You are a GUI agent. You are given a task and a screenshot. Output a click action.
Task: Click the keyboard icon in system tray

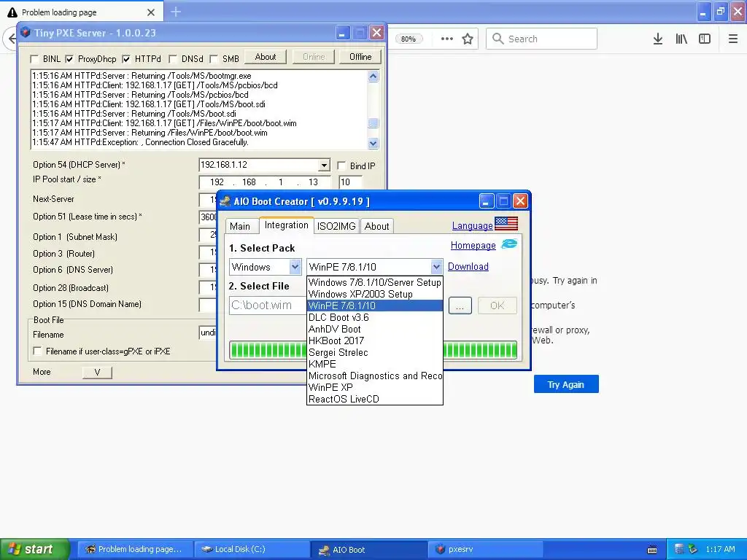point(652,550)
